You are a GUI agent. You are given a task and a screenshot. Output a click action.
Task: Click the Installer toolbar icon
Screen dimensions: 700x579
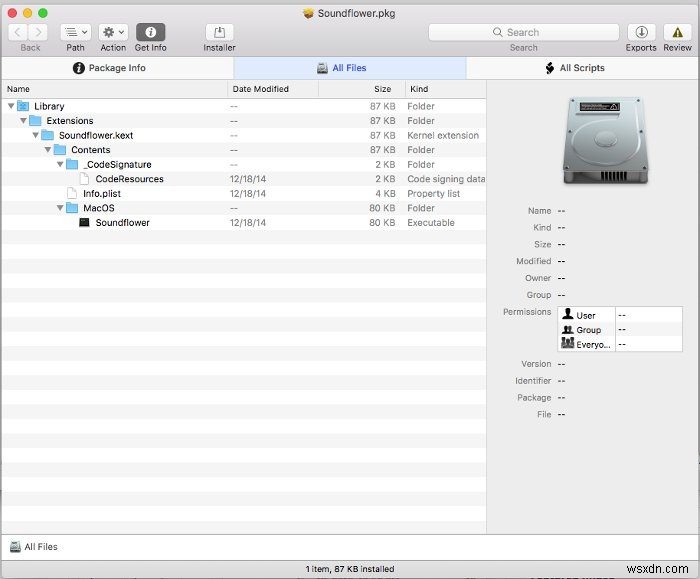[219, 32]
